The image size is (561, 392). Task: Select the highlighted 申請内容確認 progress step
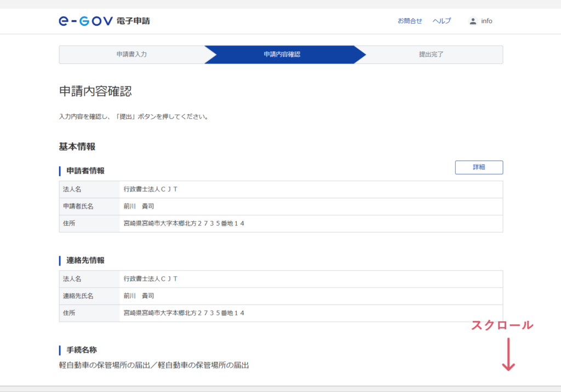tap(282, 55)
